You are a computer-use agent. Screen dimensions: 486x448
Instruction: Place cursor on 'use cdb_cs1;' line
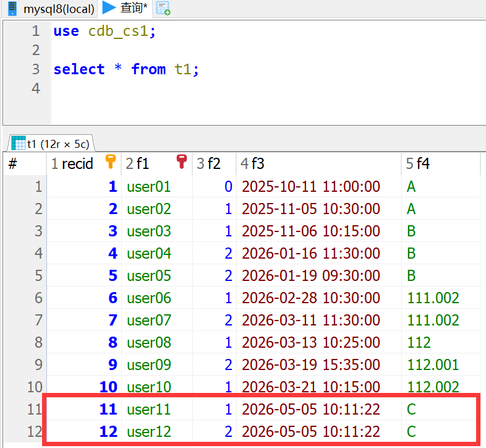(104, 31)
